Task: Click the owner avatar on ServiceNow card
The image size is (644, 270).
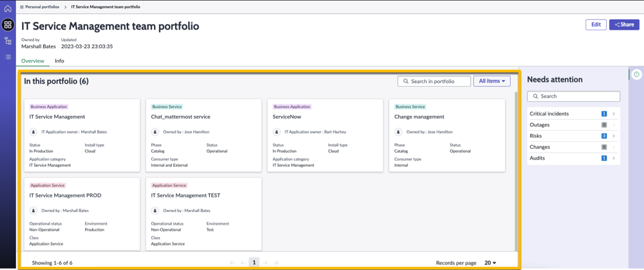Action: point(277,132)
